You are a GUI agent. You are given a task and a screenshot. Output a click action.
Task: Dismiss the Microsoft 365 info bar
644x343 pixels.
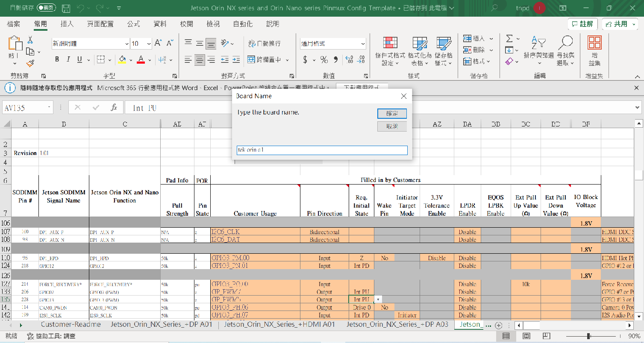click(x=636, y=88)
